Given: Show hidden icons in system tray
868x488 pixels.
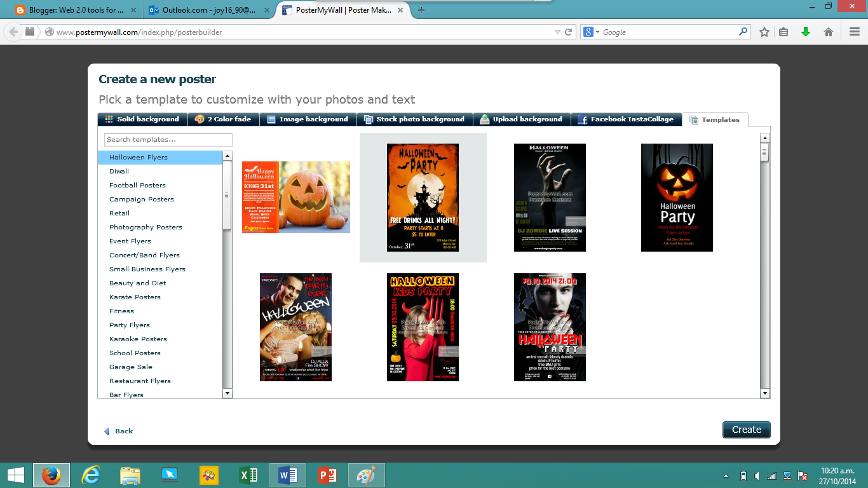Looking at the screenshot, I should [724, 475].
